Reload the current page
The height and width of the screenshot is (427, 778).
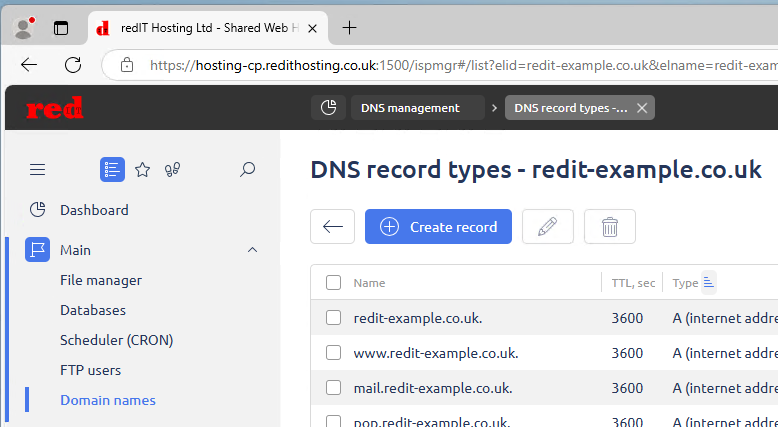(x=73, y=65)
